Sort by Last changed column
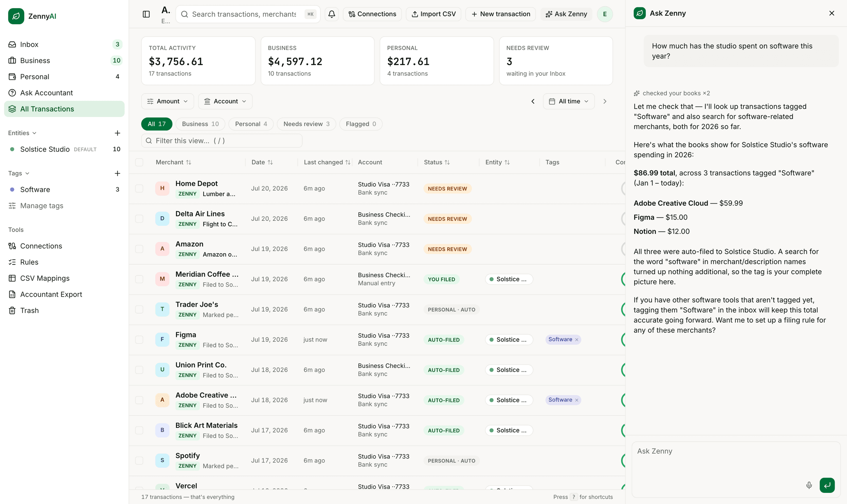This screenshot has width=847, height=504. pos(327,162)
